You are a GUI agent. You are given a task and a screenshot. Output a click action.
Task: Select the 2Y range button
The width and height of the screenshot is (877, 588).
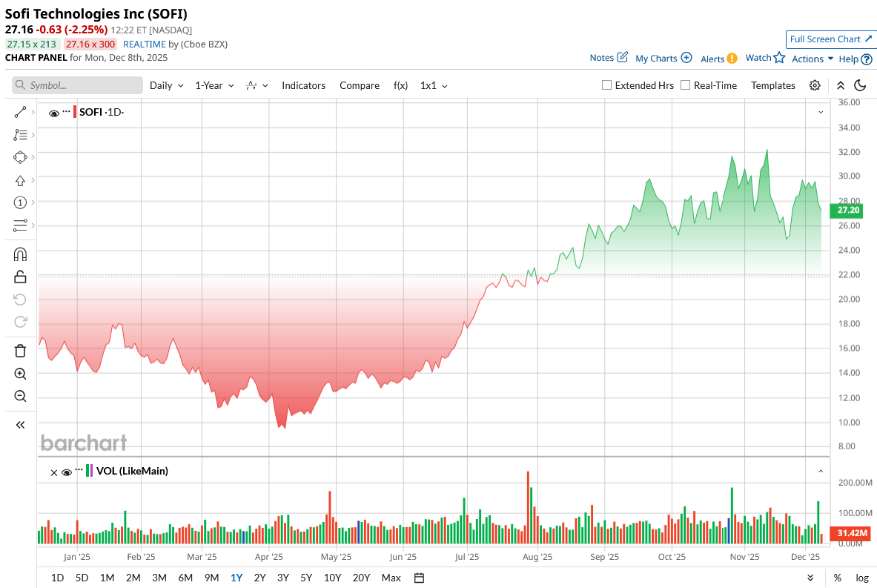tap(260, 578)
